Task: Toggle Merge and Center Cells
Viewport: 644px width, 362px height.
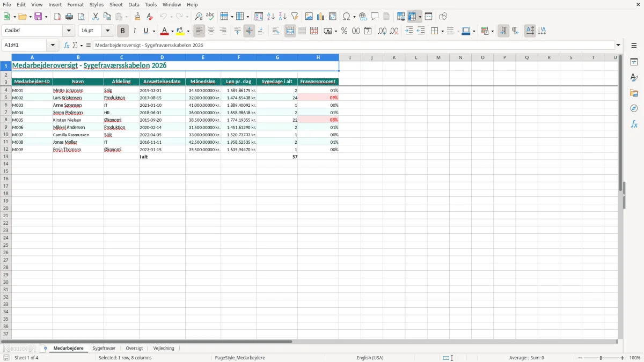Action: 290,31
